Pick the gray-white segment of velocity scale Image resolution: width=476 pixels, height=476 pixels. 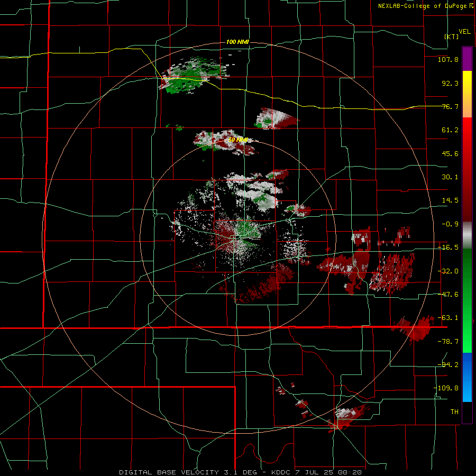coord(467,235)
